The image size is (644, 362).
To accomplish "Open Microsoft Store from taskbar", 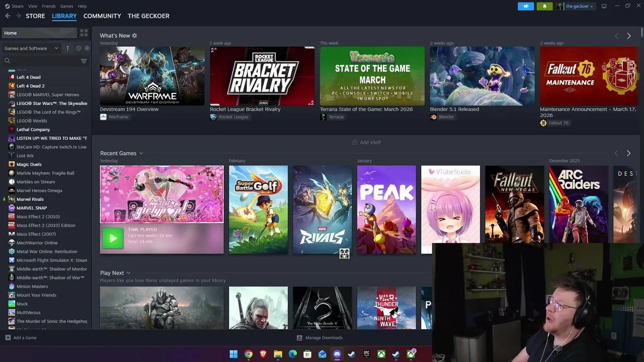I will pos(307,354).
